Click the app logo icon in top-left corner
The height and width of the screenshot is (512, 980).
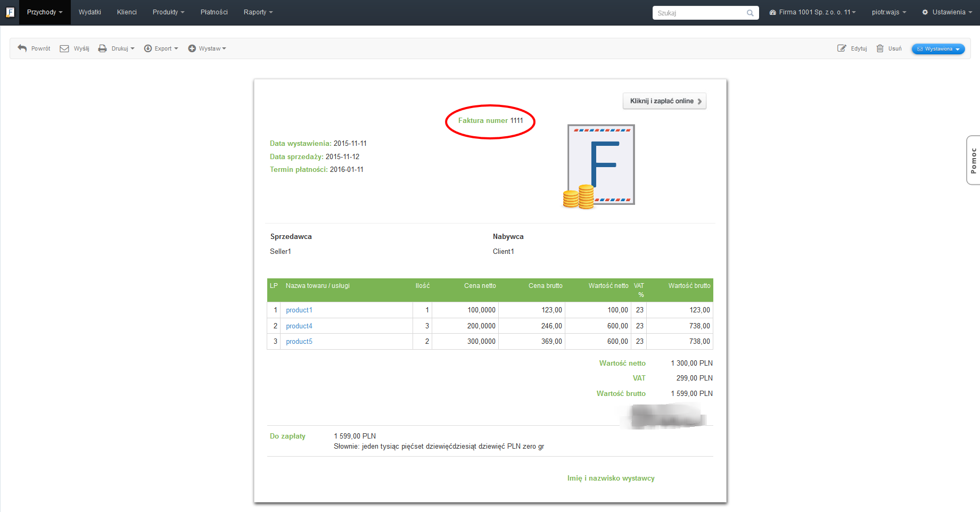(10, 12)
